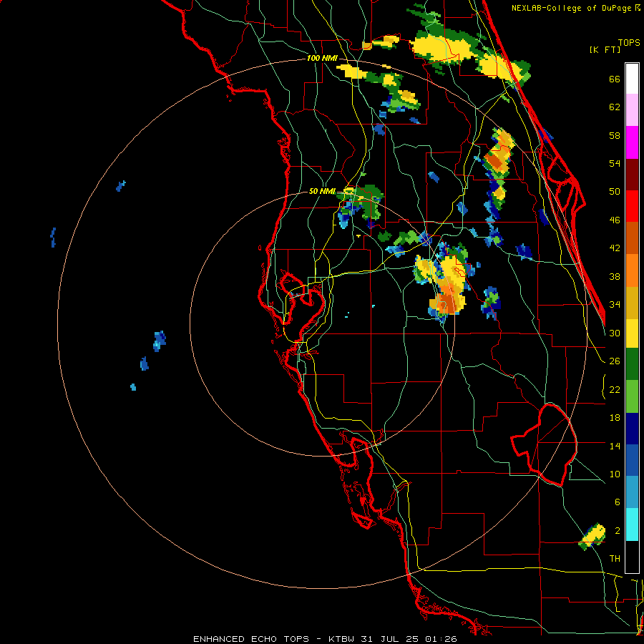Viewport: 644px width, 644px height.
Task: Click the 66 value on legend scale
Action: click(x=615, y=79)
